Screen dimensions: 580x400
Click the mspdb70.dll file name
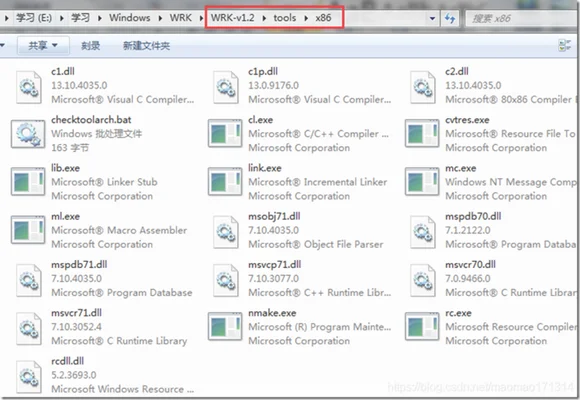(x=473, y=216)
